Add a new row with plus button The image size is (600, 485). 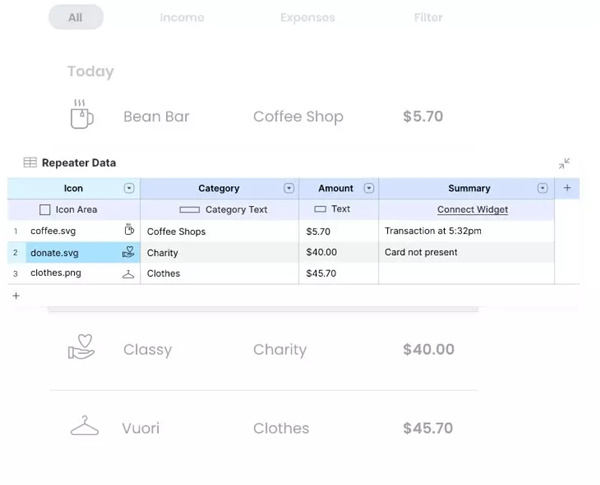(15, 296)
